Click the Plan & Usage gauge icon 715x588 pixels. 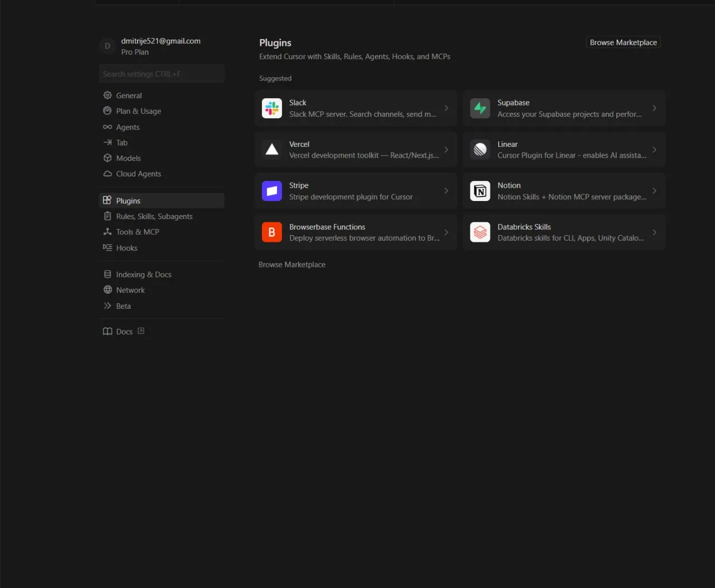pos(107,111)
